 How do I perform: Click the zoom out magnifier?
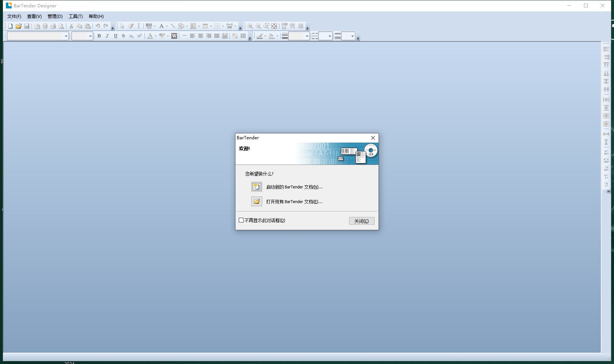click(x=258, y=26)
